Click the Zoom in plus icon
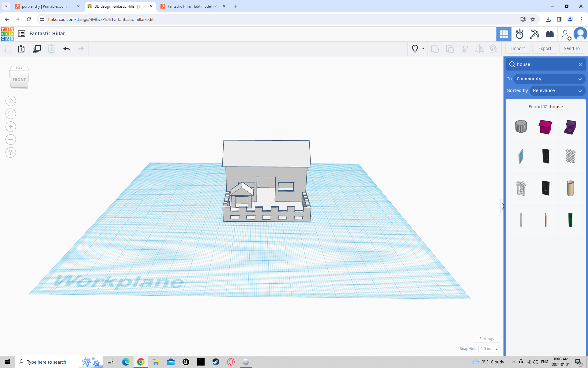The image size is (588, 368). 11,127
